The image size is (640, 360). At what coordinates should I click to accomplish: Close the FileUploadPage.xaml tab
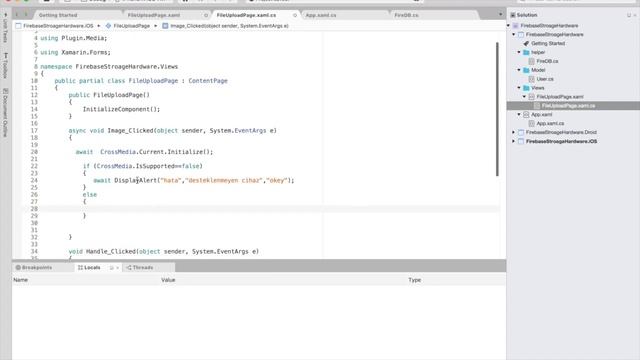(x=206, y=15)
